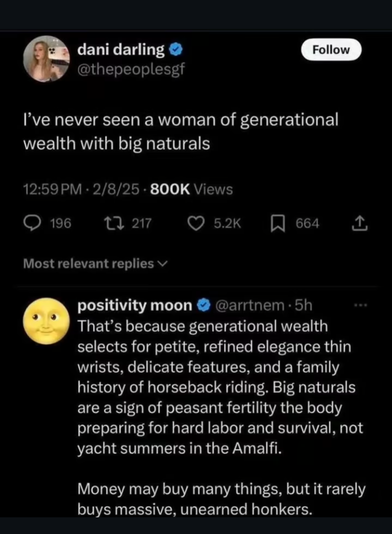
Task: Click the 5h timestamp on the reply
Action: click(x=303, y=305)
